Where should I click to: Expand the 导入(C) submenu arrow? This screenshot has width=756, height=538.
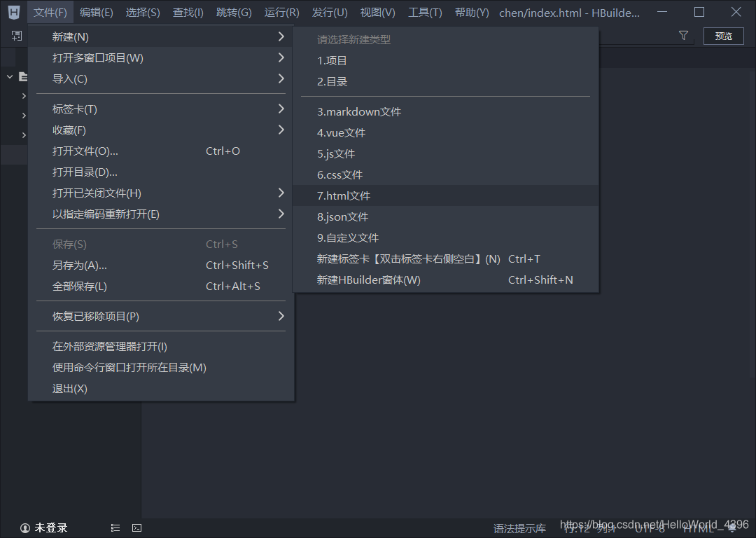point(281,78)
